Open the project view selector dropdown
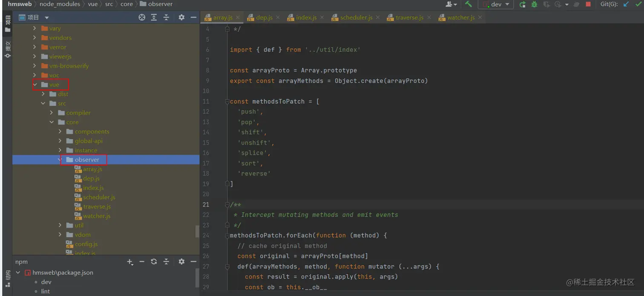This screenshot has height=296, width=644. [47, 17]
